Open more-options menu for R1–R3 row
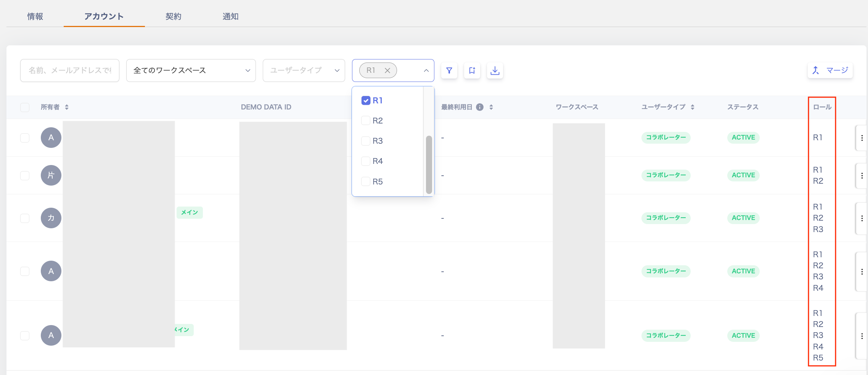Image resolution: width=868 pixels, height=375 pixels. pyautogui.click(x=862, y=218)
